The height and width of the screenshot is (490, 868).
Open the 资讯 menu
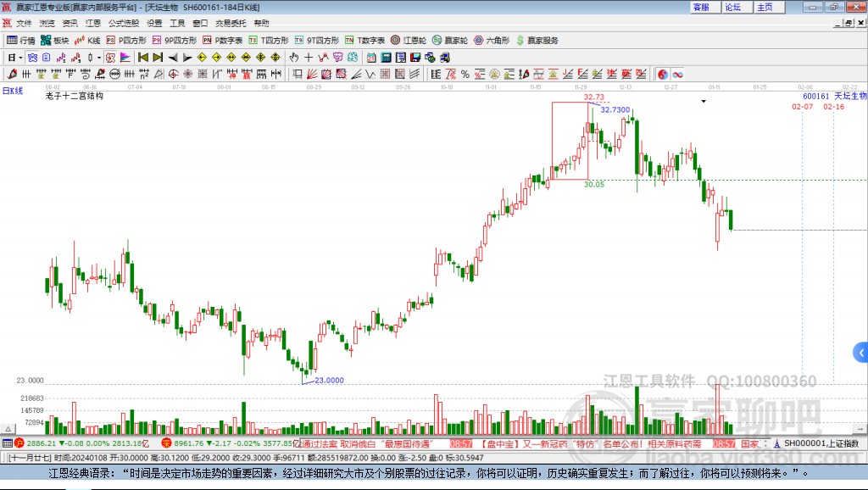click(x=70, y=23)
